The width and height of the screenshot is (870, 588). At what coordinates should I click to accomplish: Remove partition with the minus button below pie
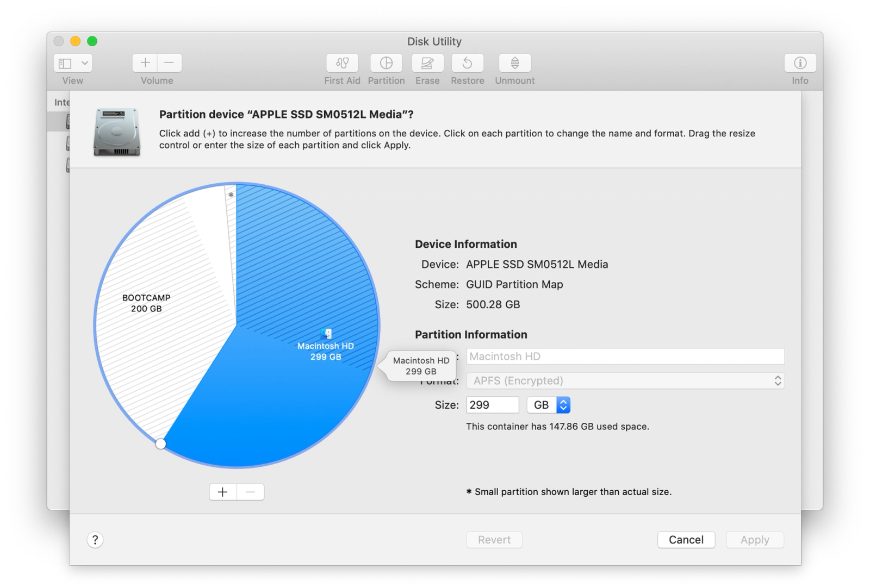click(x=251, y=492)
